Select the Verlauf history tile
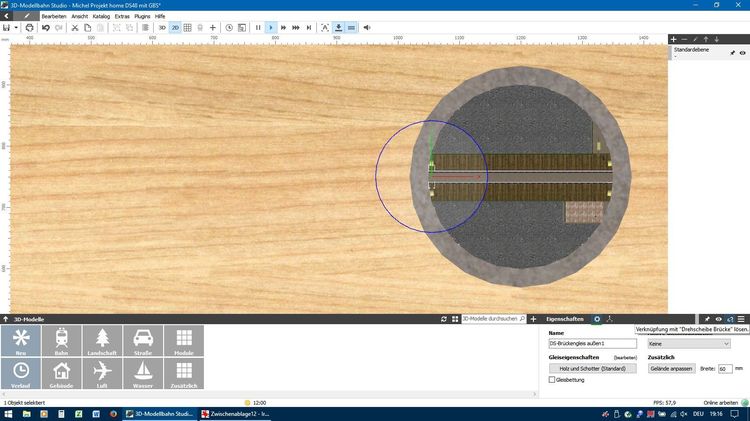Viewport: 750px width, 421px height. tap(21, 374)
